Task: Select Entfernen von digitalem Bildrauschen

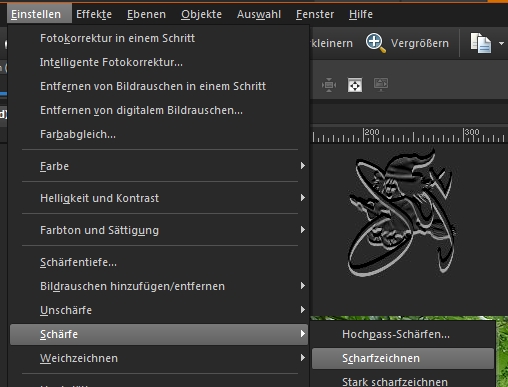Action: pyautogui.click(x=159, y=110)
